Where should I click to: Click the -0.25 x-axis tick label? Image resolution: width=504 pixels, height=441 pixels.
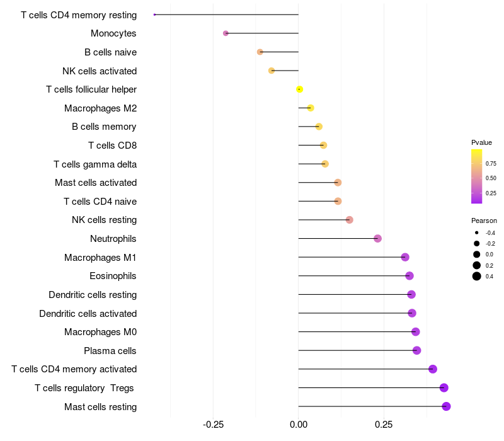coord(212,425)
